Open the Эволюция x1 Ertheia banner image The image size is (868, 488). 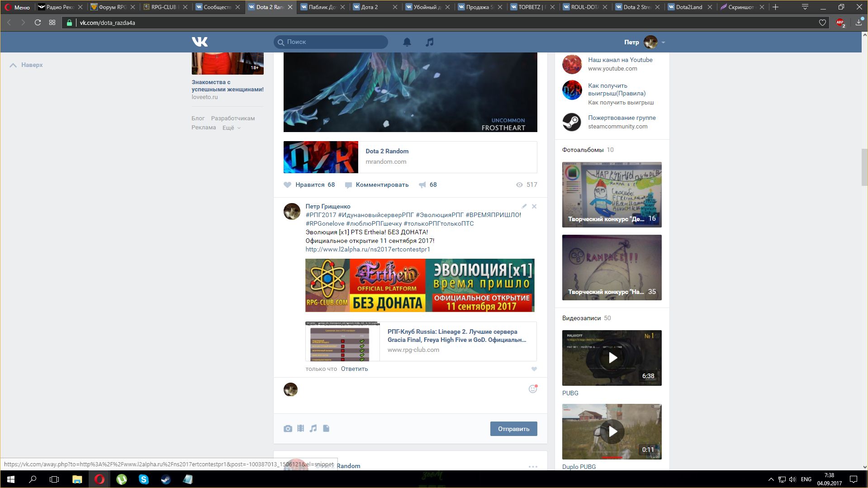(x=420, y=285)
